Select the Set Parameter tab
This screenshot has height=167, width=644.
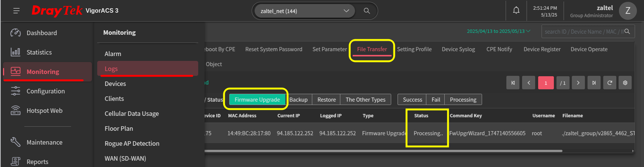(x=329, y=49)
